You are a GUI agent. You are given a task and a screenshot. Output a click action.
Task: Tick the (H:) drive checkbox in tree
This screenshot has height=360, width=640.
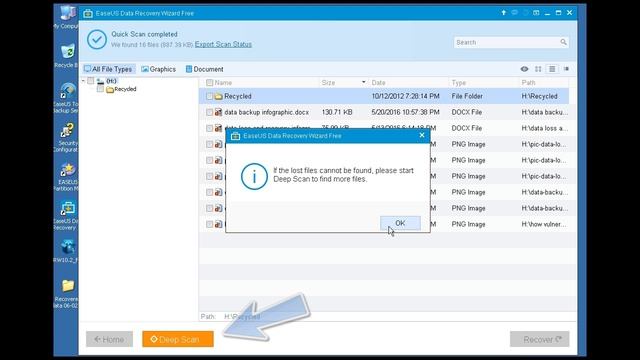point(91,81)
